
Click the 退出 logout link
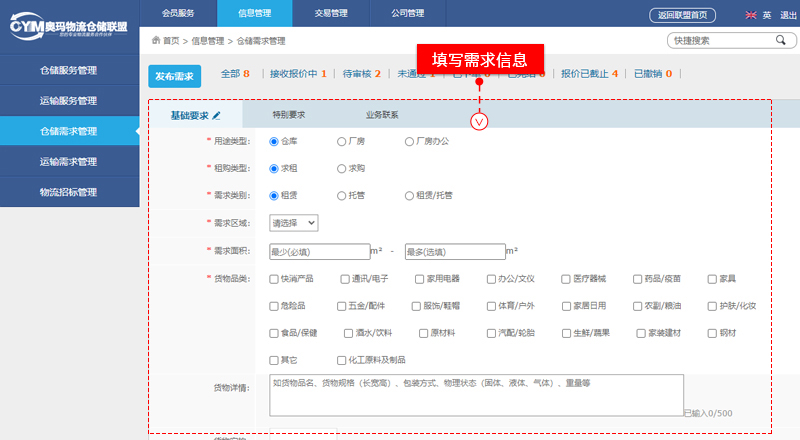(788, 15)
